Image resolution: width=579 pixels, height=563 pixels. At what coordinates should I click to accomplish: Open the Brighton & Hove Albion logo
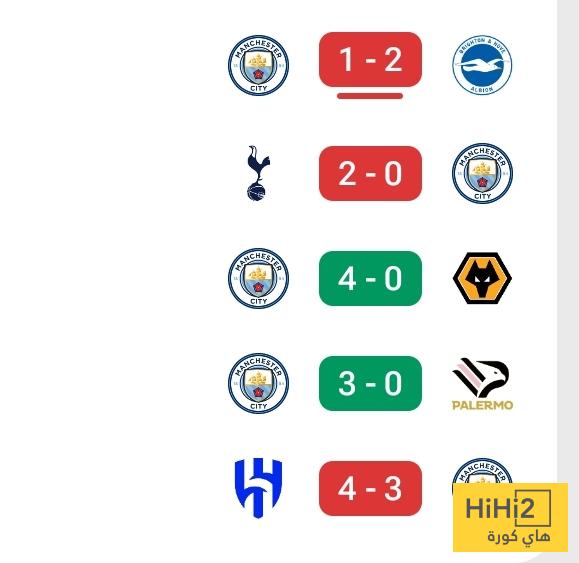(x=482, y=65)
